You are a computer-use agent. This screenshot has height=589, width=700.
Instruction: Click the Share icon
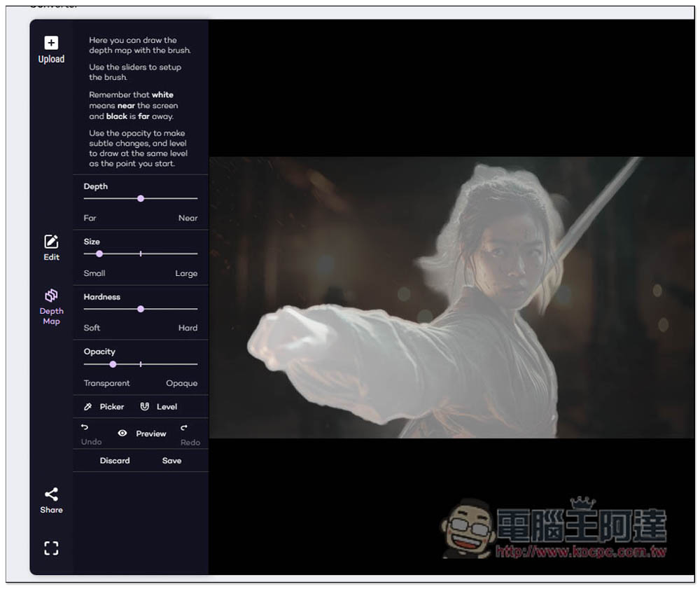pyautogui.click(x=51, y=494)
